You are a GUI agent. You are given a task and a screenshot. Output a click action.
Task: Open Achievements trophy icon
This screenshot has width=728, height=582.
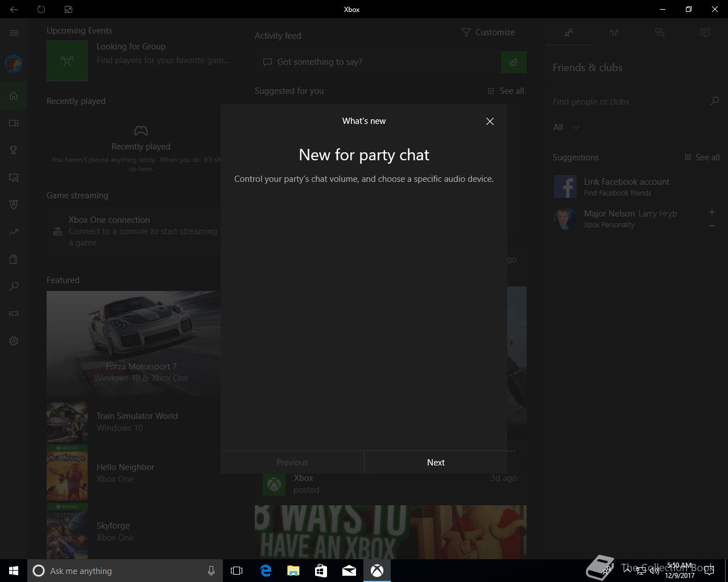14,150
